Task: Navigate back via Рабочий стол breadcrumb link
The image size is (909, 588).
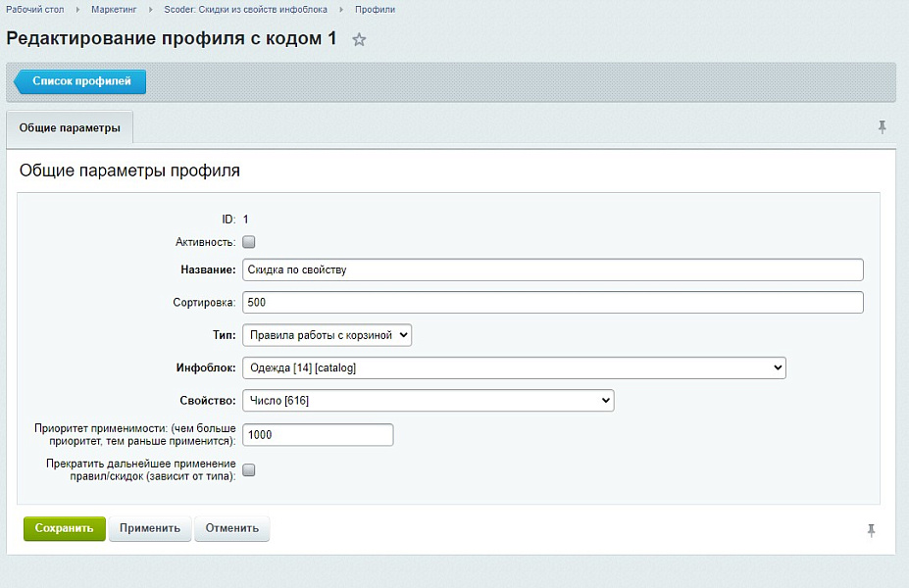Action: tap(34, 9)
